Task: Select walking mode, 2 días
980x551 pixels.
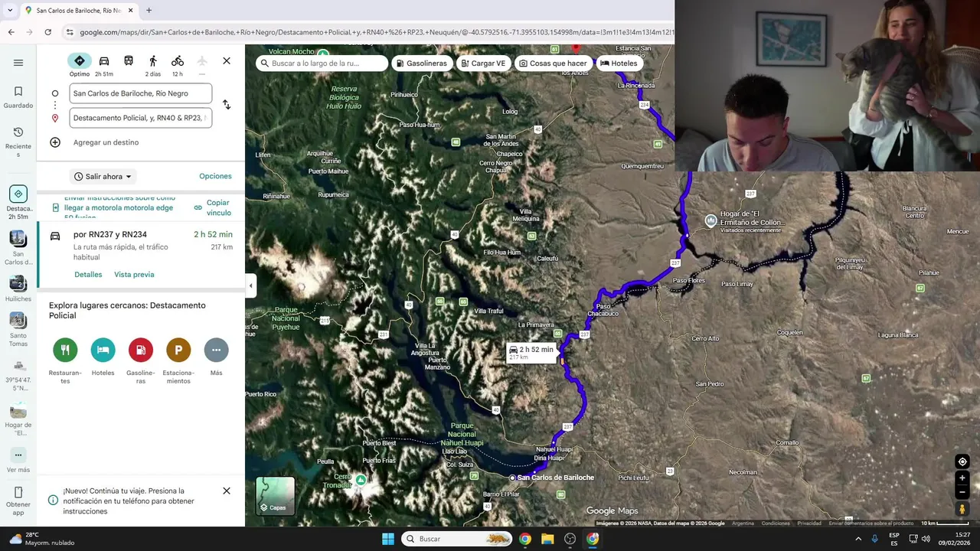Action: pyautogui.click(x=153, y=65)
